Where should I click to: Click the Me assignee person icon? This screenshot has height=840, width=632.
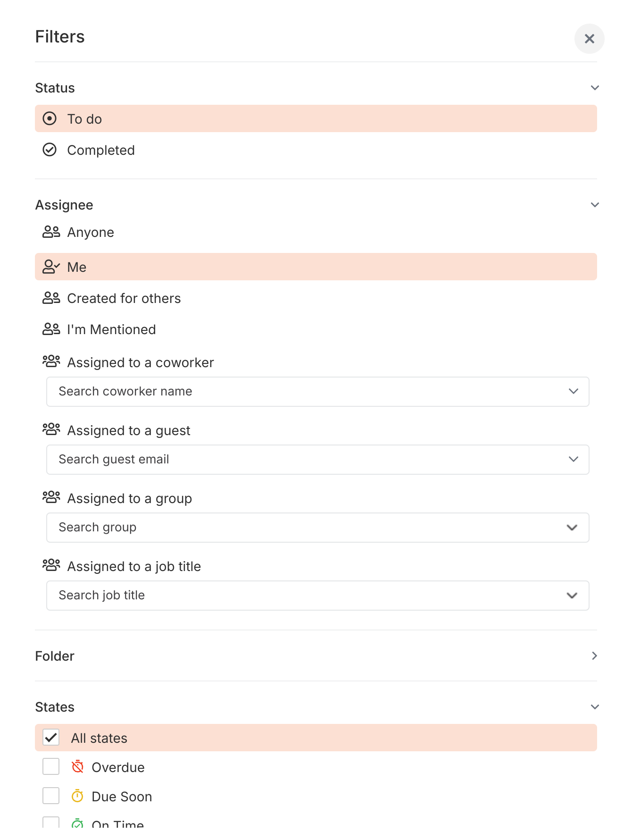(51, 267)
